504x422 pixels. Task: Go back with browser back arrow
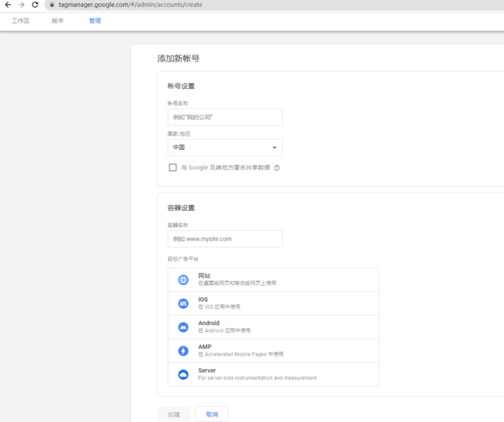(8, 5)
